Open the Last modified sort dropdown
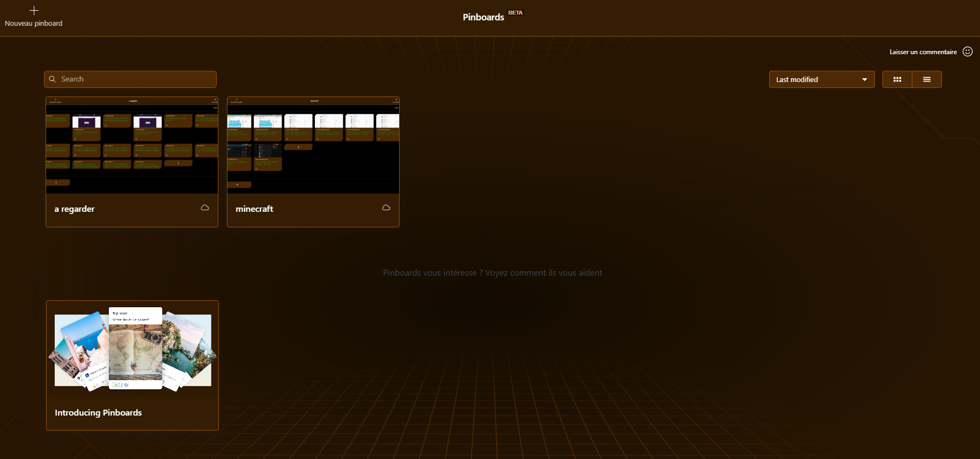The width and height of the screenshot is (980, 459). point(822,79)
